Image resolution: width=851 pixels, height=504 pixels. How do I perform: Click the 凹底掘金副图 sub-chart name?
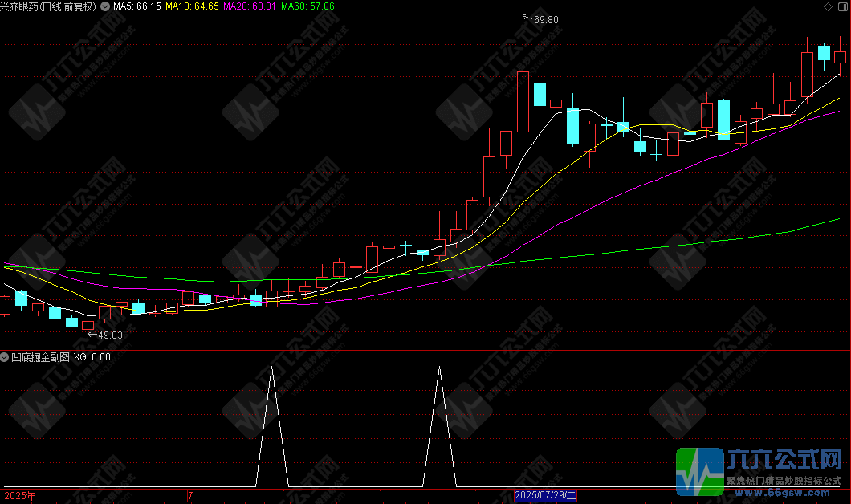click(40, 357)
